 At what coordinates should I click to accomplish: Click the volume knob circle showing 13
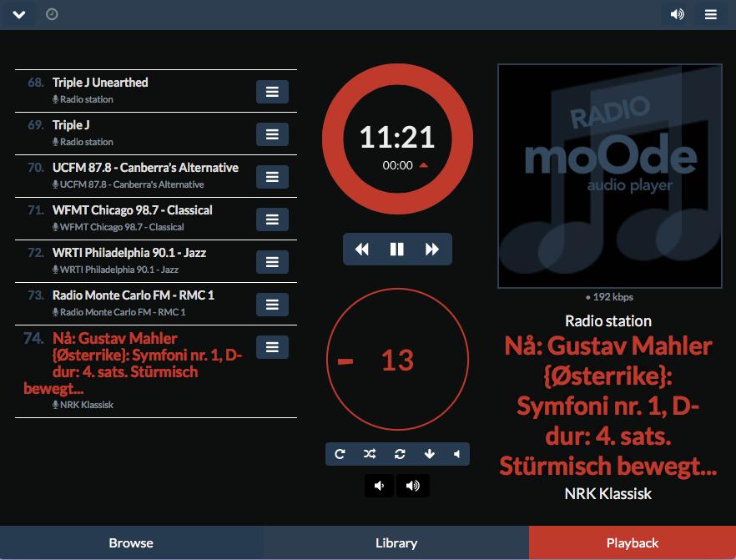pyautogui.click(x=397, y=360)
